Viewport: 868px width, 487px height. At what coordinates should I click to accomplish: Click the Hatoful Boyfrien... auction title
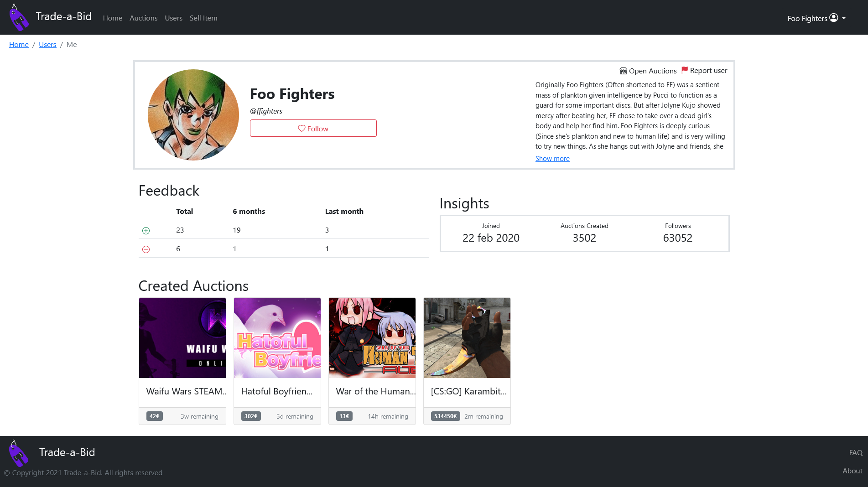[277, 391]
